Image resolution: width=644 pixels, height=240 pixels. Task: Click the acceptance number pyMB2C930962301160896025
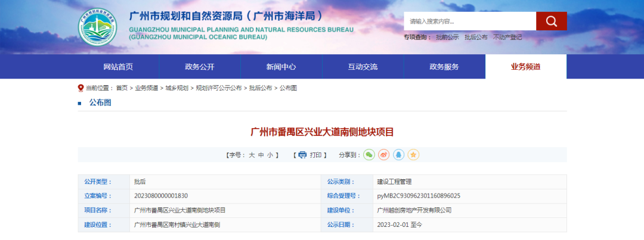click(x=419, y=196)
